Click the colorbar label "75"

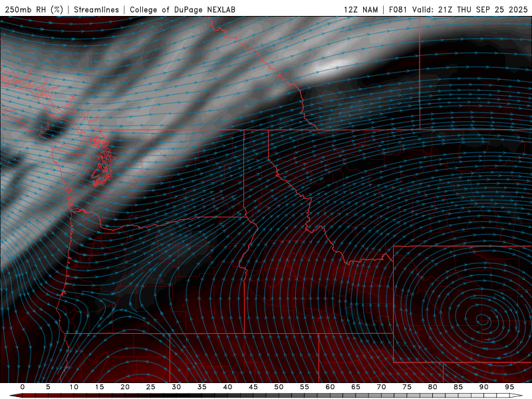point(407,387)
